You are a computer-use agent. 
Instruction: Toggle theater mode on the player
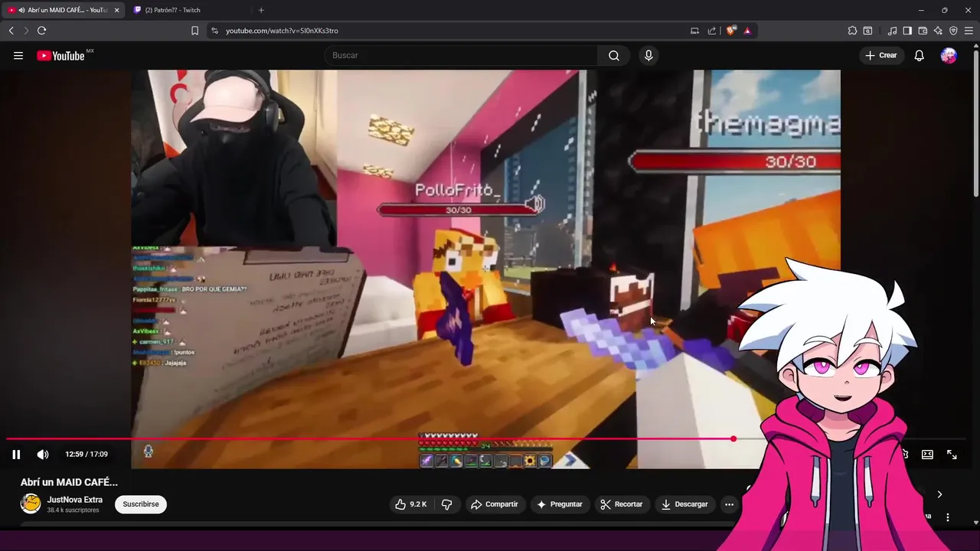(927, 455)
